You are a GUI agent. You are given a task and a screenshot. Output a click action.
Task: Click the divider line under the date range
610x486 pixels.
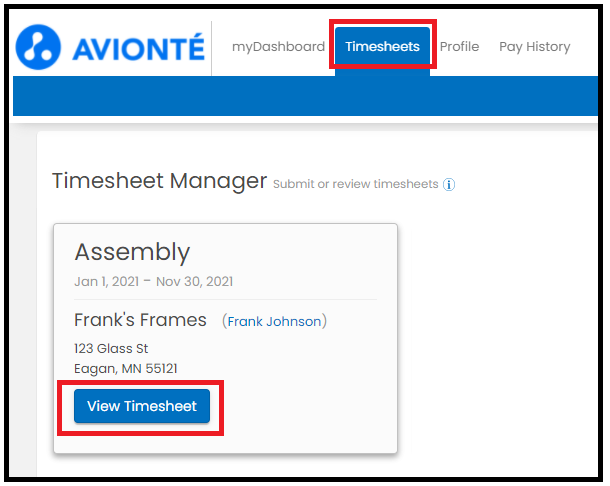click(225, 300)
